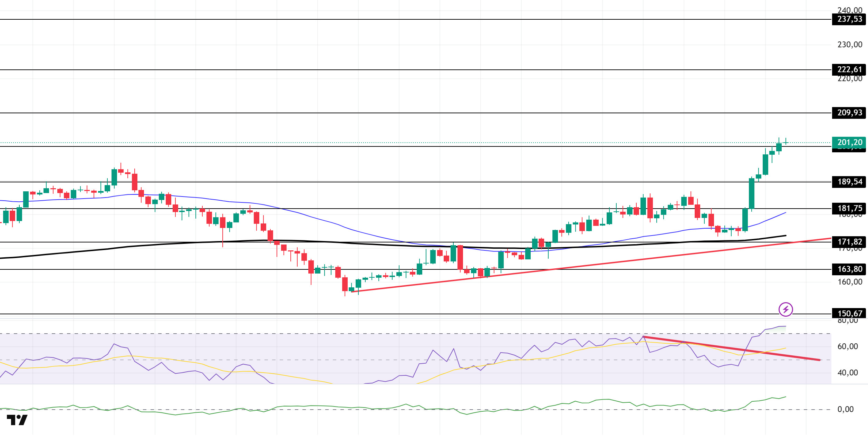Select the 163,80 price level label
The width and height of the screenshot is (868, 440).
(849, 269)
